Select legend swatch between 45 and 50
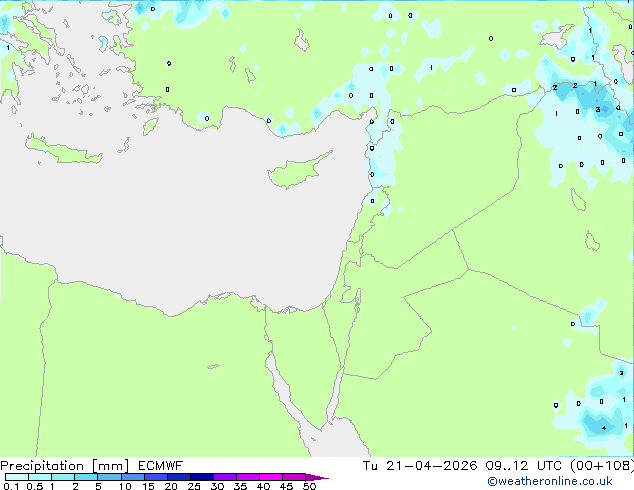634x490 pixels. click(294, 477)
